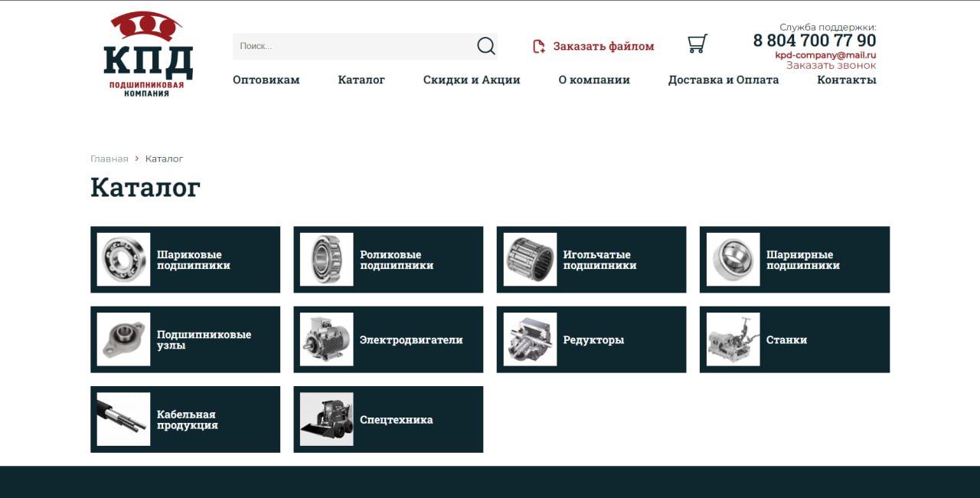
Task: Click the Заказать файлом link
Action: point(604,47)
